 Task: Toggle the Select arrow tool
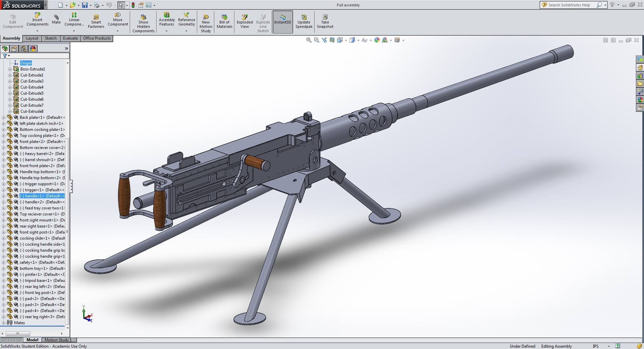[x=121, y=5]
